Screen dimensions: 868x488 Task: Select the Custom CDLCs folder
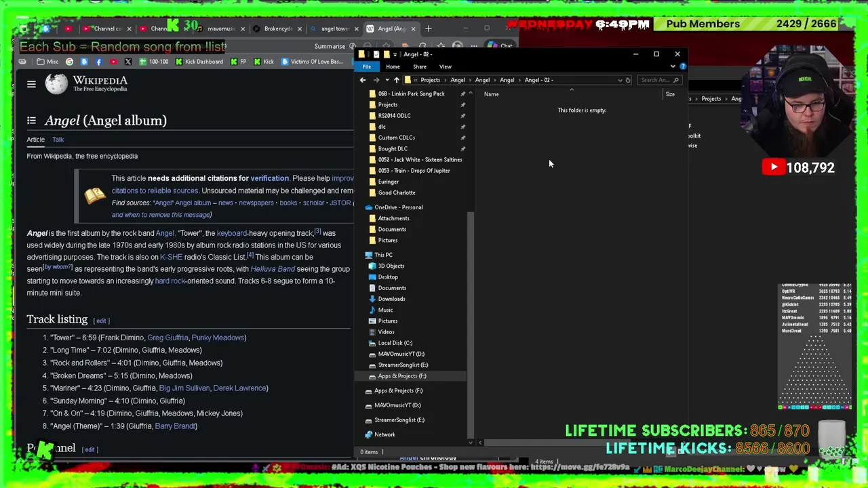[397, 138]
